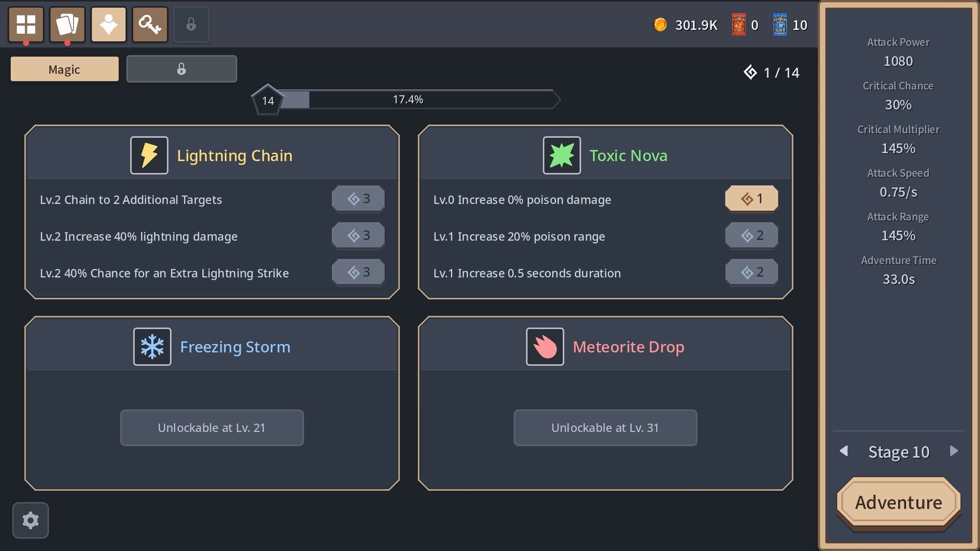Screen dimensions: 980x551
Task: Open the keys icon menu
Action: [x=150, y=24]
